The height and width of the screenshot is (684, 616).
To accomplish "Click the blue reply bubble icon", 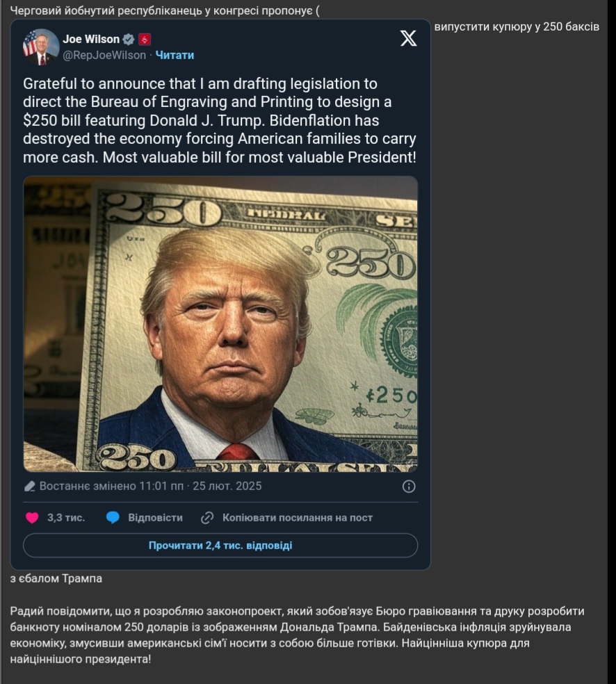I will pyautogui.click(x=113, y=518).
